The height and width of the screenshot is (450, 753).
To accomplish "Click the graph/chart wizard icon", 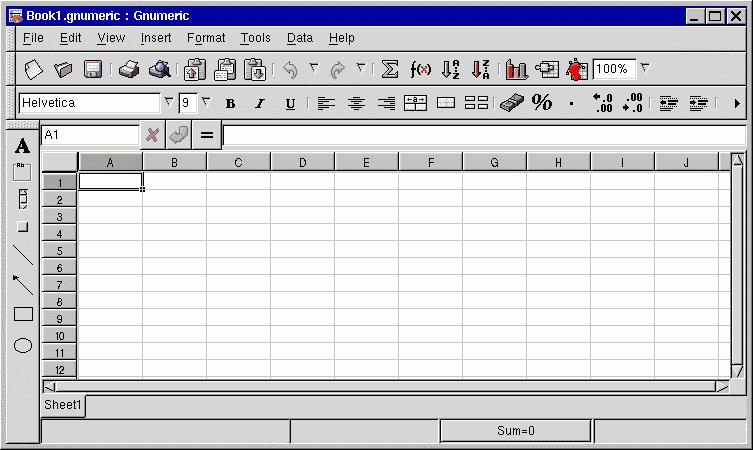I will coord(516,69).
